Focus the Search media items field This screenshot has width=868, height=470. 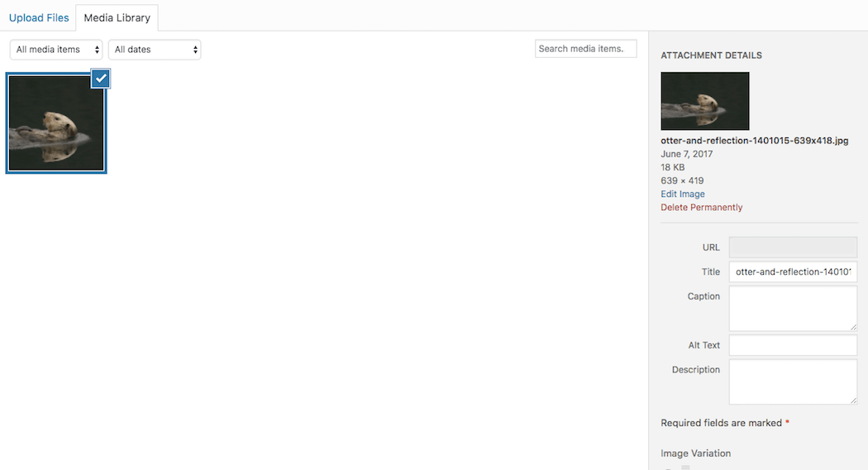pos(585,49)
